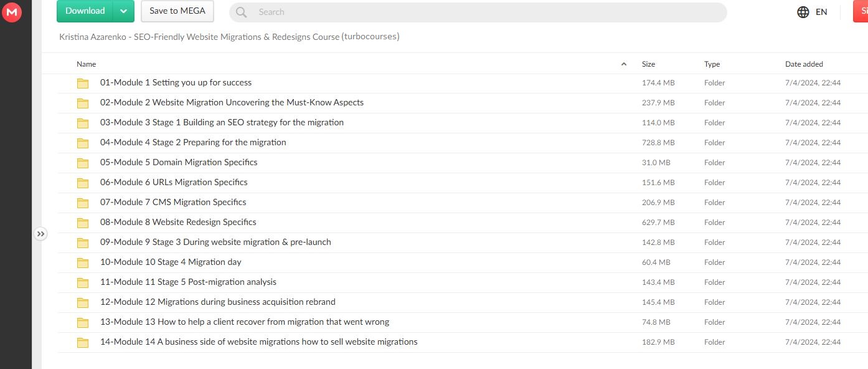Click folder icon for Module 12 acquisition rebrand
868x369 pixels.
point(83,302)
